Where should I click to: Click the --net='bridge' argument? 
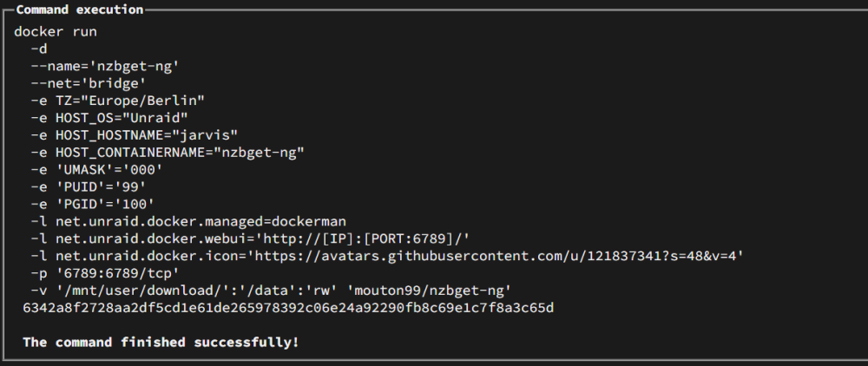click(89, 83)
